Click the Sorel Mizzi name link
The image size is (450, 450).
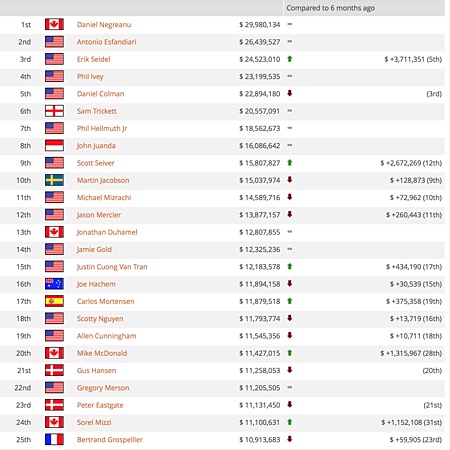(x=94, y=422)
